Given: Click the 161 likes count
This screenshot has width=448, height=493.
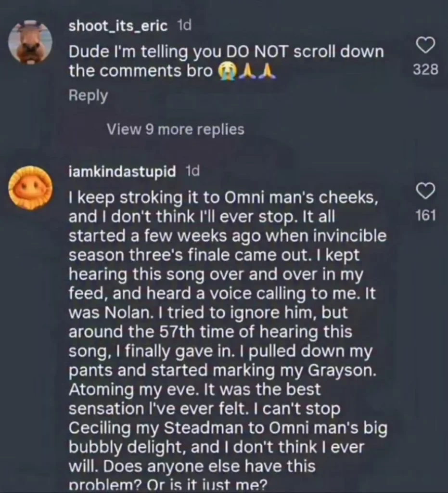Looking at the screenshot, I should (x=425, y=215).
